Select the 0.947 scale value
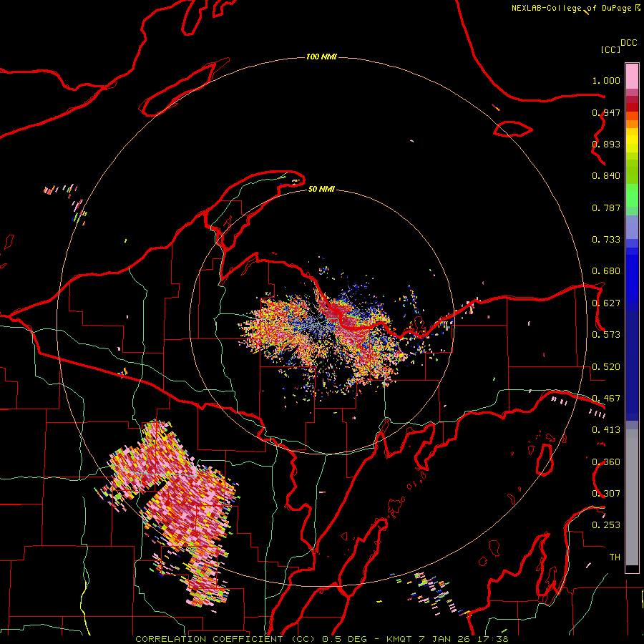Image resolution: width=644 pixels, height=644 pixels. pyautogui.click(x=606, y=112)
